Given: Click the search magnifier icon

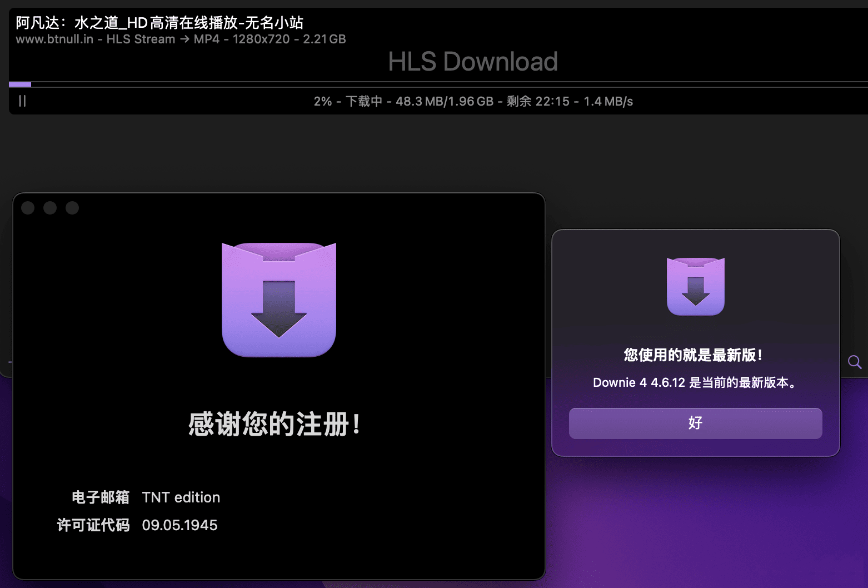Looking at the screenshot, I should 855,362.
